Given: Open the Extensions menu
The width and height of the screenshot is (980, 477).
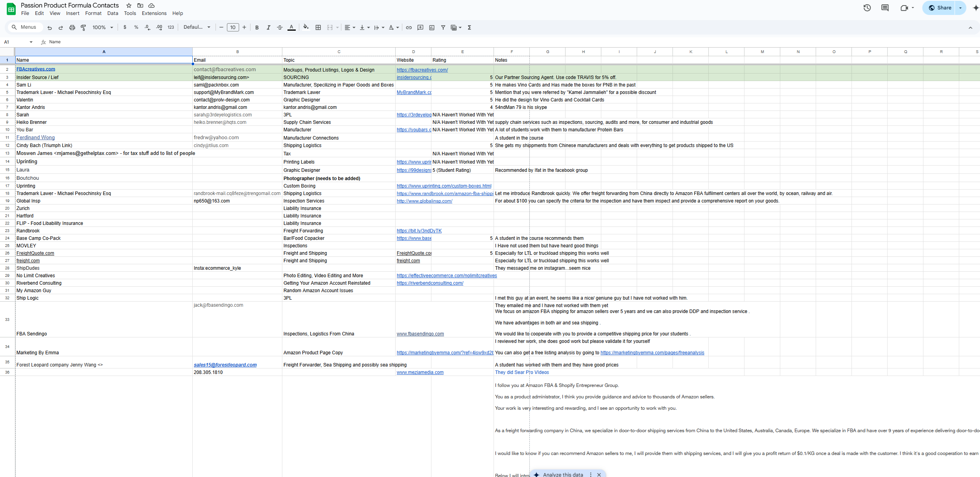Looking at the screenshot, I should coord(154,13).
